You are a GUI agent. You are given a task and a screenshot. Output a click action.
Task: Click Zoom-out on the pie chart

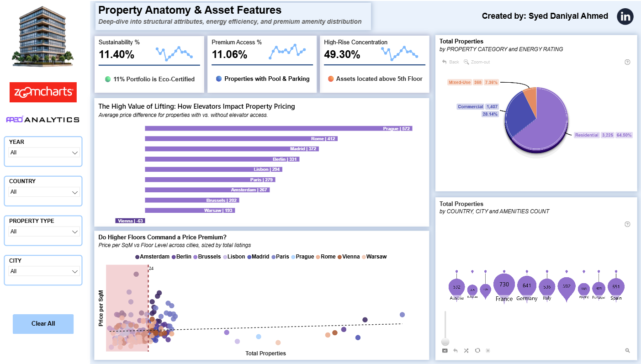point(477,62)
